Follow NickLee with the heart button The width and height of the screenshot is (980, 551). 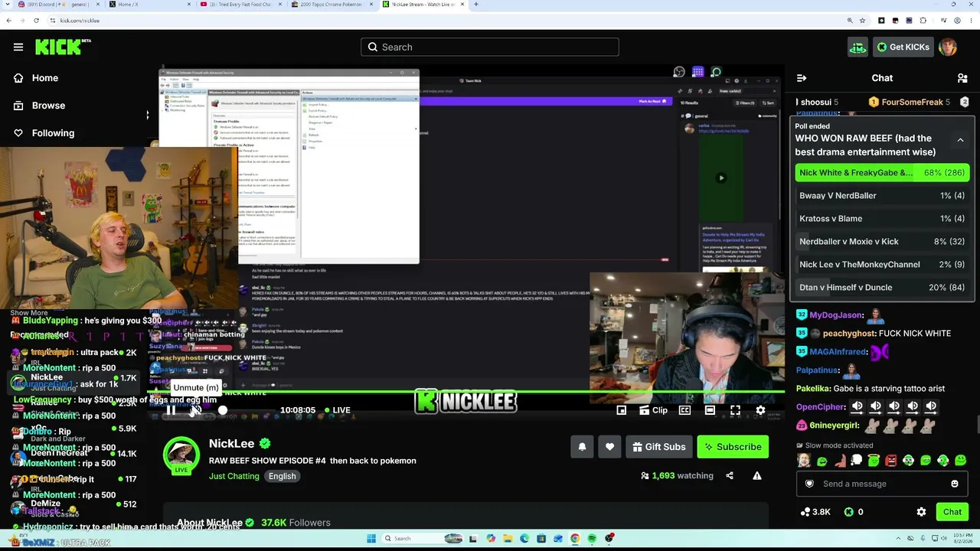(609, 447)
